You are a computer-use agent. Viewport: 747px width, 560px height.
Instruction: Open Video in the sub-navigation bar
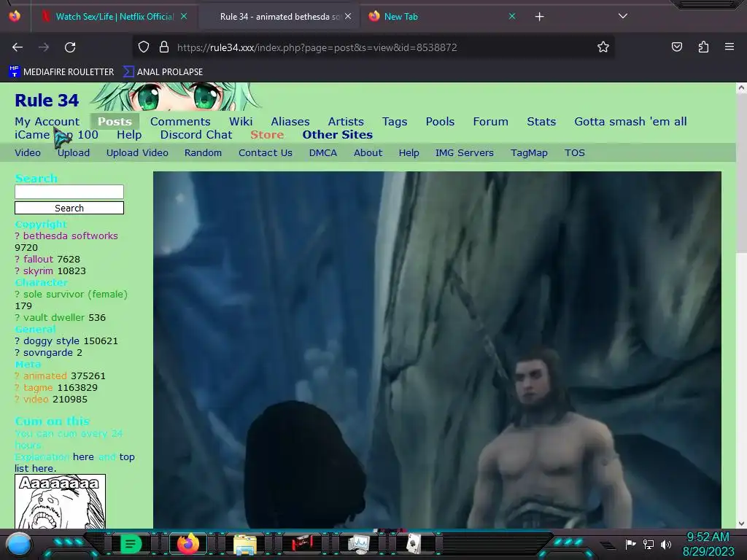(x=28, y=153)
